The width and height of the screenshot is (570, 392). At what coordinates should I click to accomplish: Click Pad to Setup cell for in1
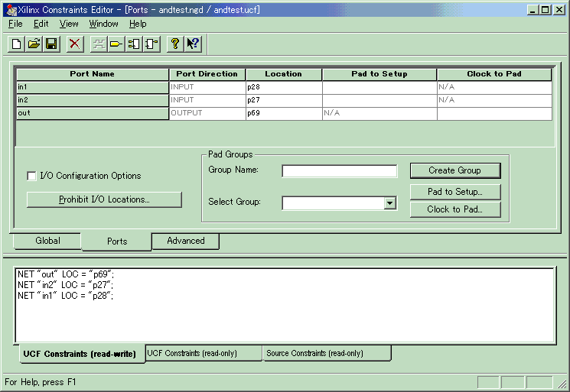[x=379, y=87]
